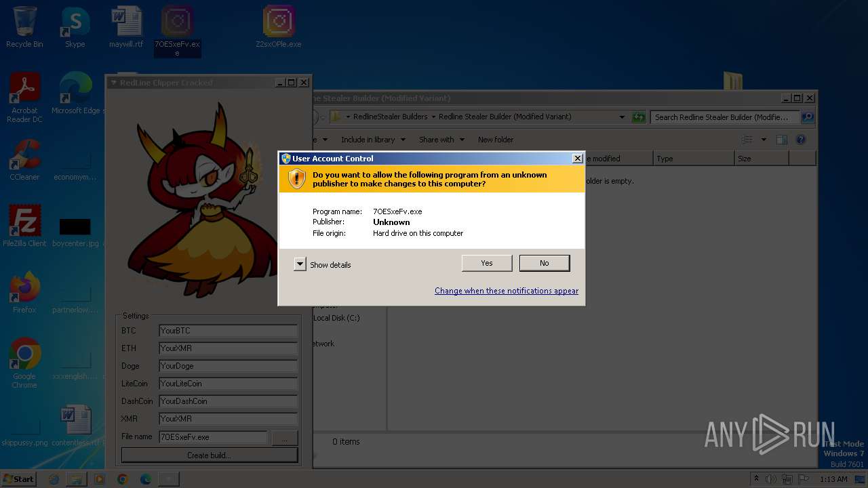
Task: Open 'Change when these notifications appear' link
Action: [x=507, y=291]
